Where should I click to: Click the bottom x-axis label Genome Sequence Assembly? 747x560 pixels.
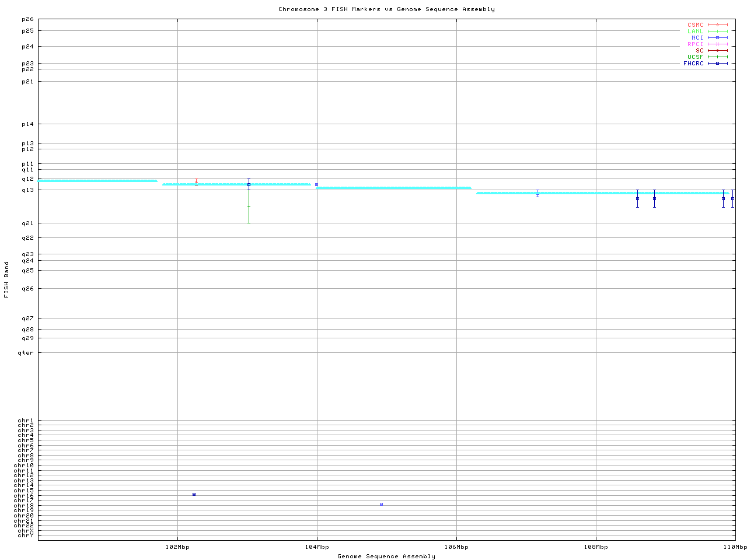point(386,556)
